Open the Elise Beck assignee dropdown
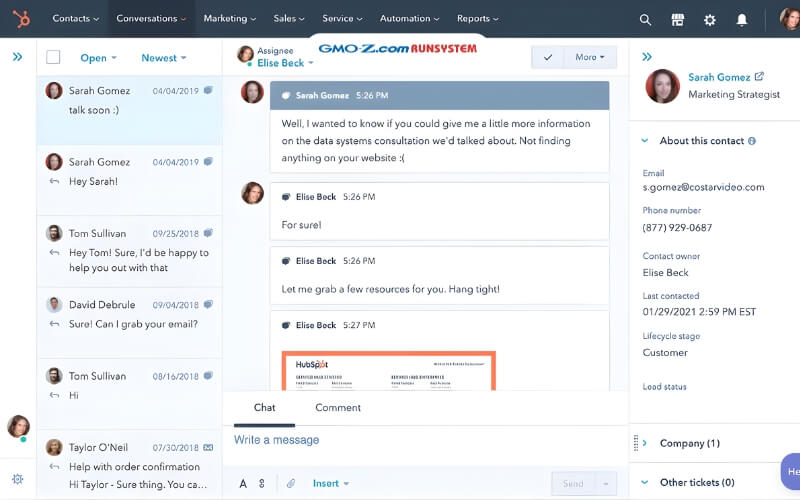Viewport: 800px width, 500px height. pos(285,63)
